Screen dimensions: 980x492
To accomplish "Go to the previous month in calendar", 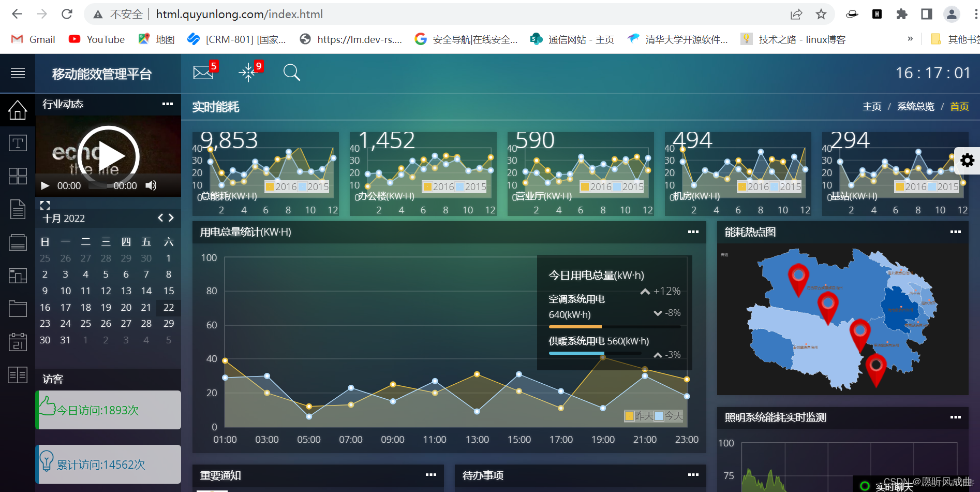I will click(x=160, y=218).
